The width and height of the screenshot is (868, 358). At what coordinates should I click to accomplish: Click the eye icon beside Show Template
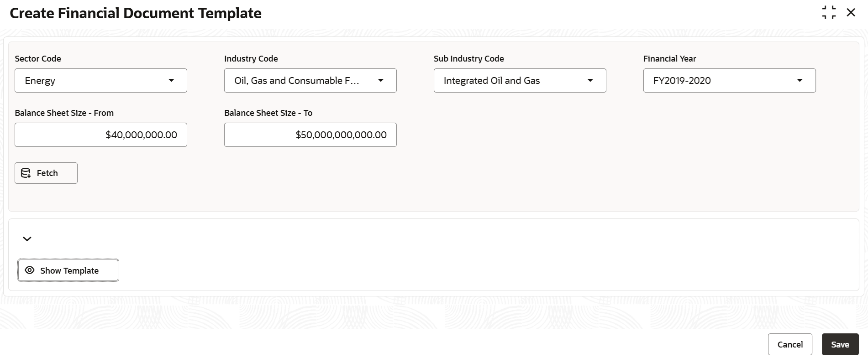point(30,270)
